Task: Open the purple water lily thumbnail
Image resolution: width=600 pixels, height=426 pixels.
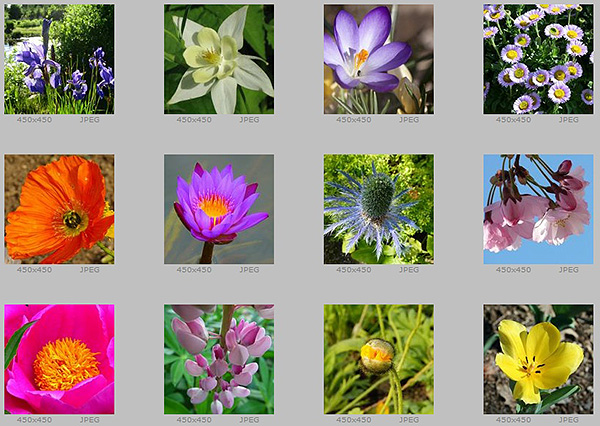Action: [219, 209]
